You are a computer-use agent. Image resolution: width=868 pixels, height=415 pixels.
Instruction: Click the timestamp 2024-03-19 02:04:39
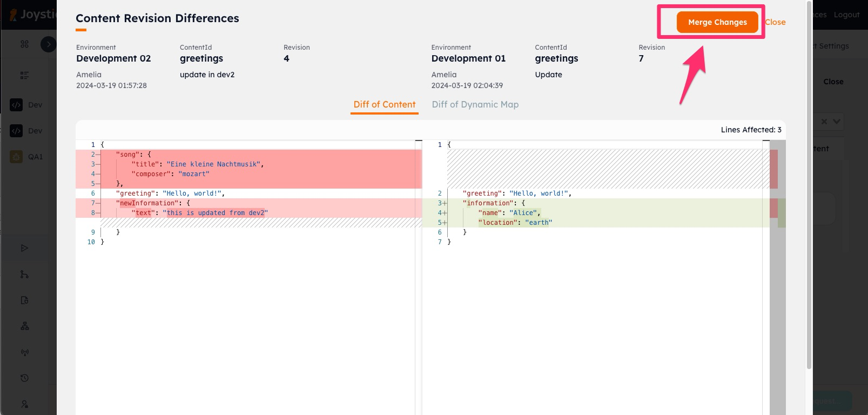(x=467, y=85)
